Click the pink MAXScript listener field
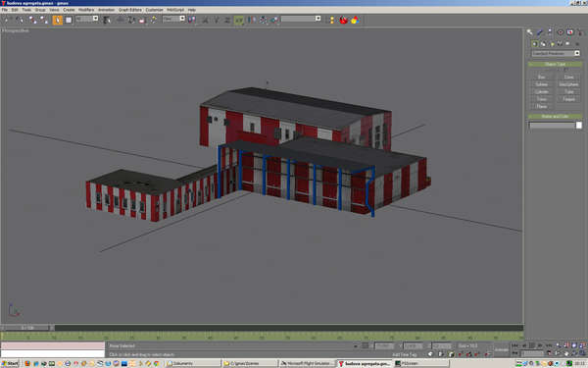The height and width of the screenshot is (368, 588). click(53, 345)
